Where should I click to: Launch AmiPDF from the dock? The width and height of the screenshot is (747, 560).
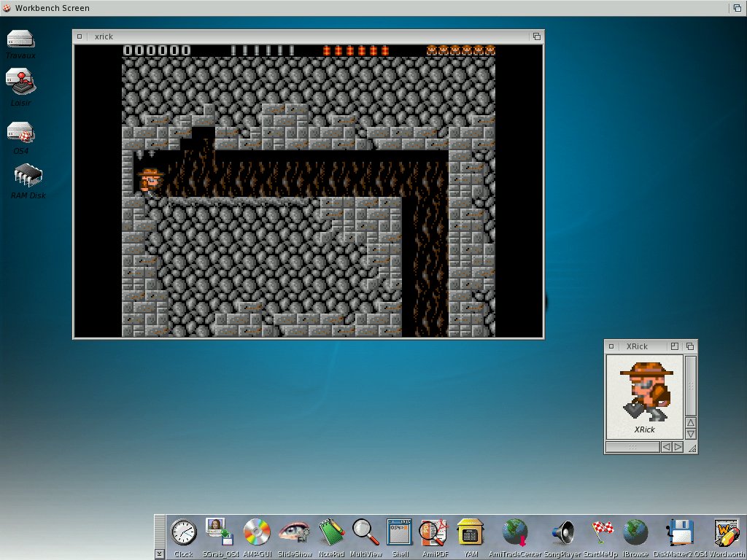435,532
